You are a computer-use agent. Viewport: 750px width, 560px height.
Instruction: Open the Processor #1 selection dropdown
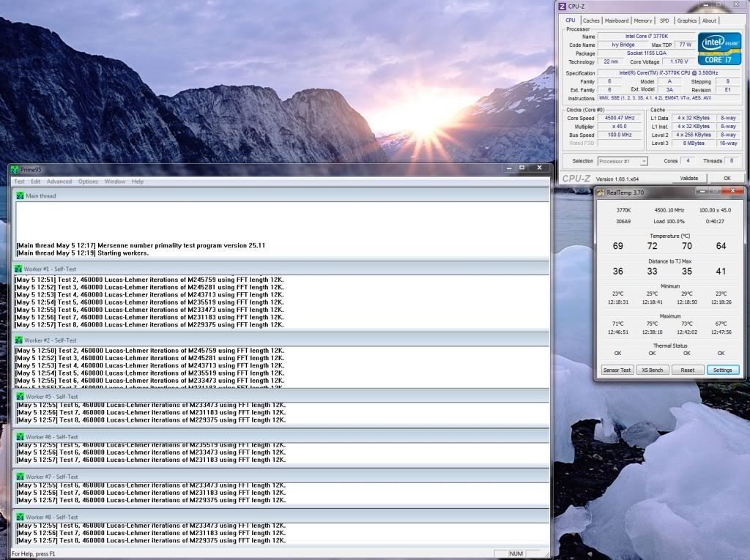[x=623, y=161]
